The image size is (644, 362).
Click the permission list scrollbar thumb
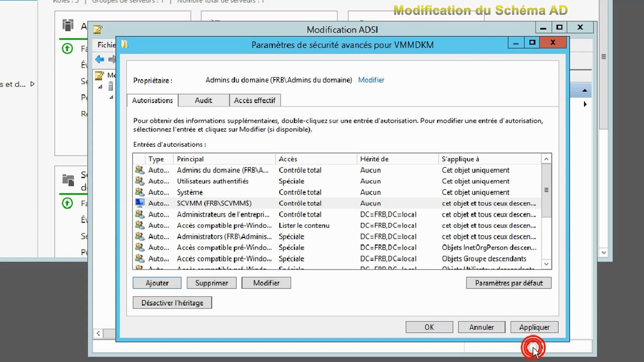546,190
